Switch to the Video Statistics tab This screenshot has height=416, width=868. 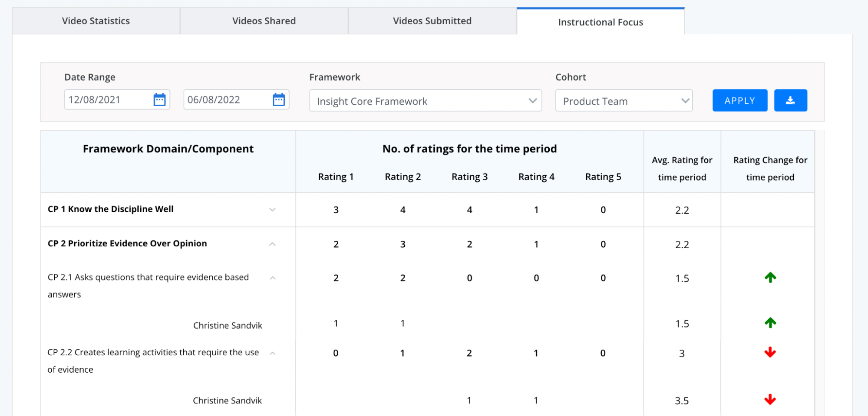96,21
